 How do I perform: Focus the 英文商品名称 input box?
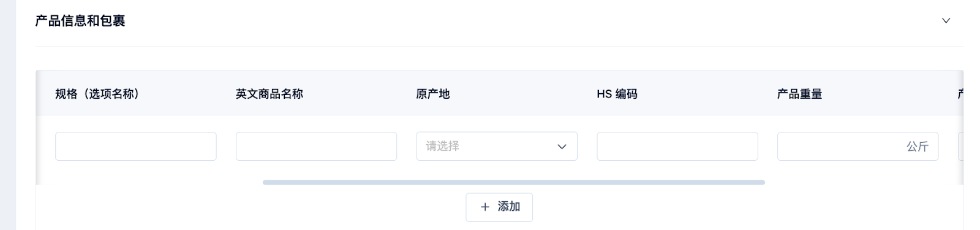(x=316, y=147)
